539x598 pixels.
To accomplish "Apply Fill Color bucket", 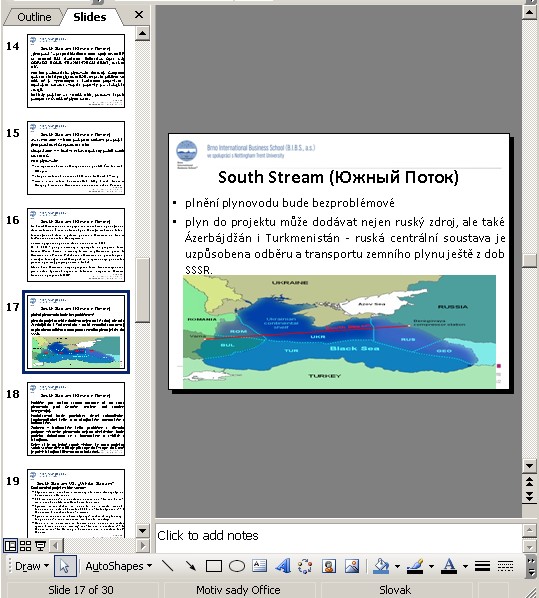I will tap(381, 566).
